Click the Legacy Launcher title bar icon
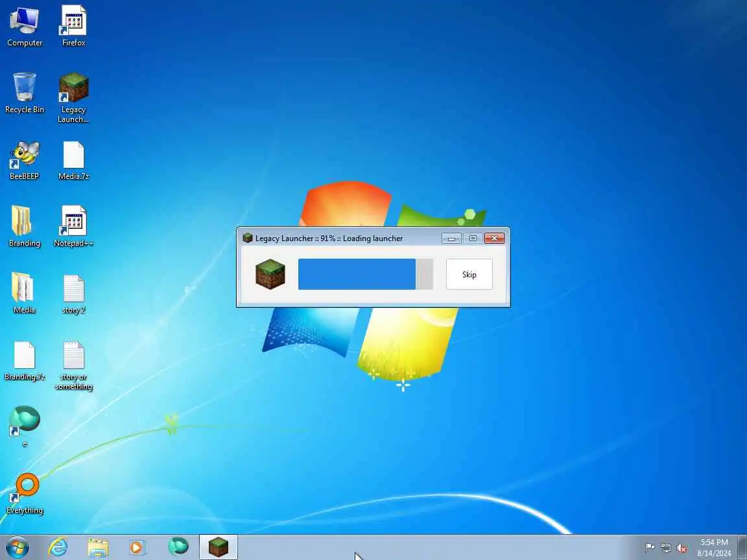Screen dimensions: 747x560 click(x=247, y=238)
